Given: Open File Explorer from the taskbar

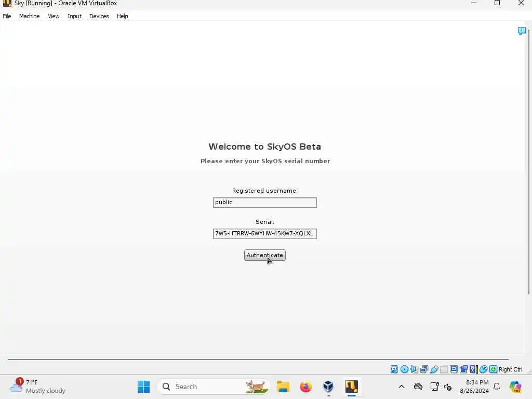Looking at the screenshot, I should coord(283,387).
